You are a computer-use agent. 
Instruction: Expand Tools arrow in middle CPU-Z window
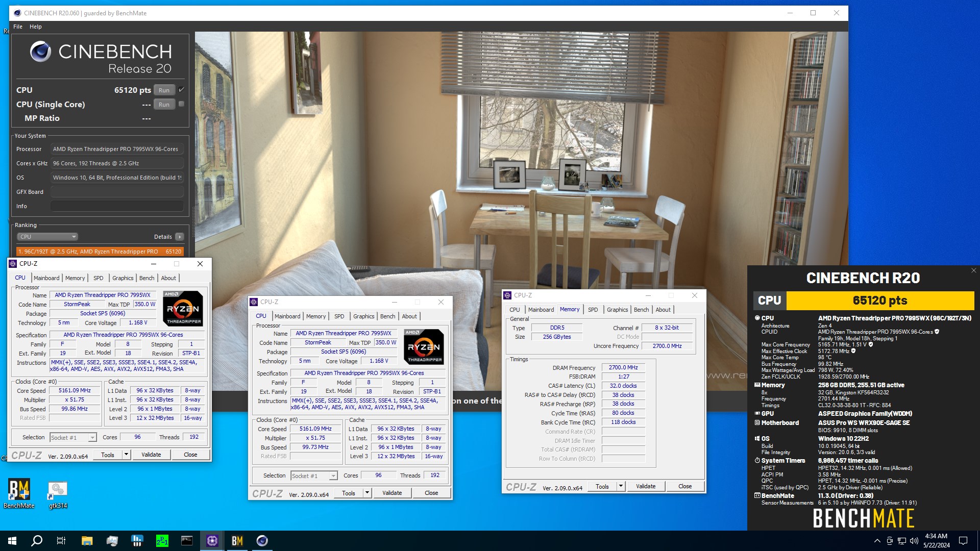click(367, 493)
